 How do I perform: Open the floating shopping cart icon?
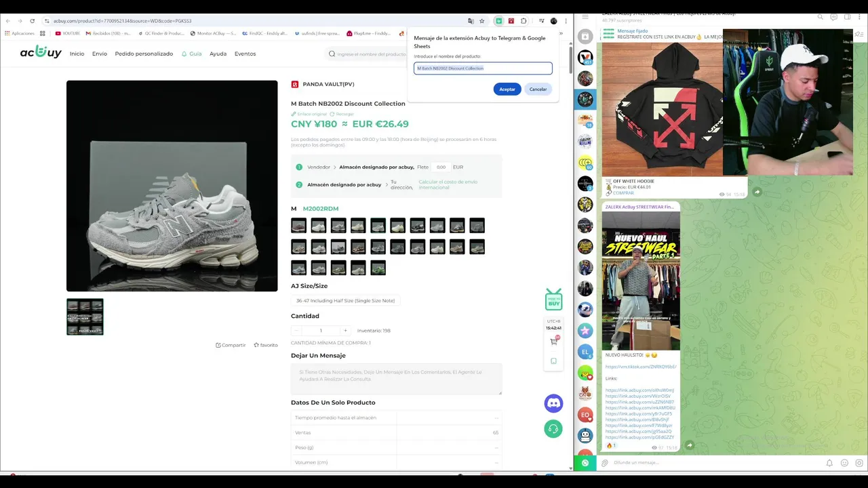(554, 342)
